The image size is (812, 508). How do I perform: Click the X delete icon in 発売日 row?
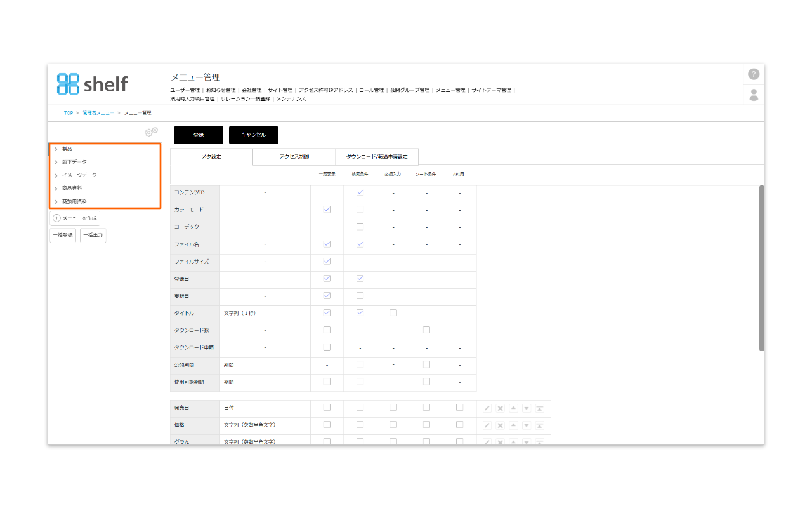(x=500, y=408)
